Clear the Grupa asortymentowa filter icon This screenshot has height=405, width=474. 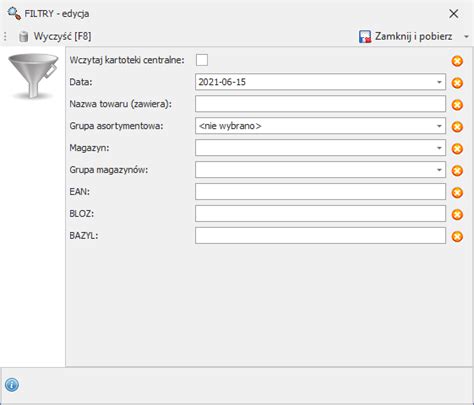(457, 127)
